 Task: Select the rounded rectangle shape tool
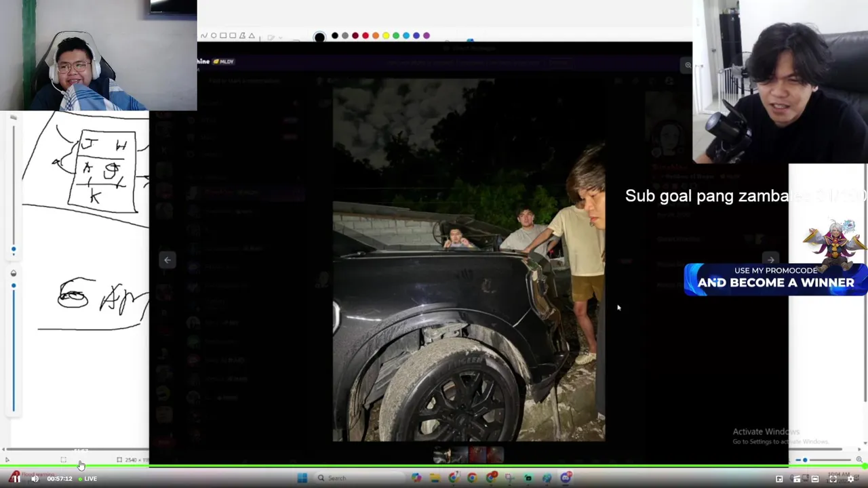233,35
